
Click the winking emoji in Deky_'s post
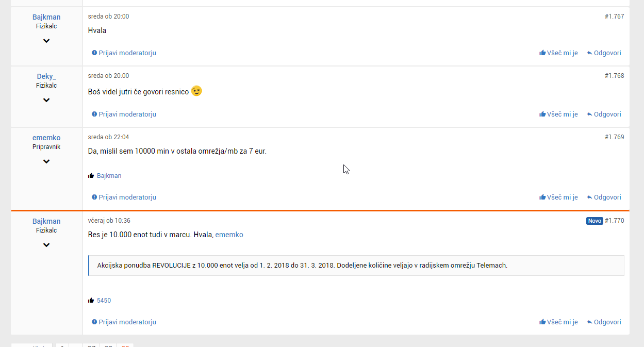pos(196,91)
